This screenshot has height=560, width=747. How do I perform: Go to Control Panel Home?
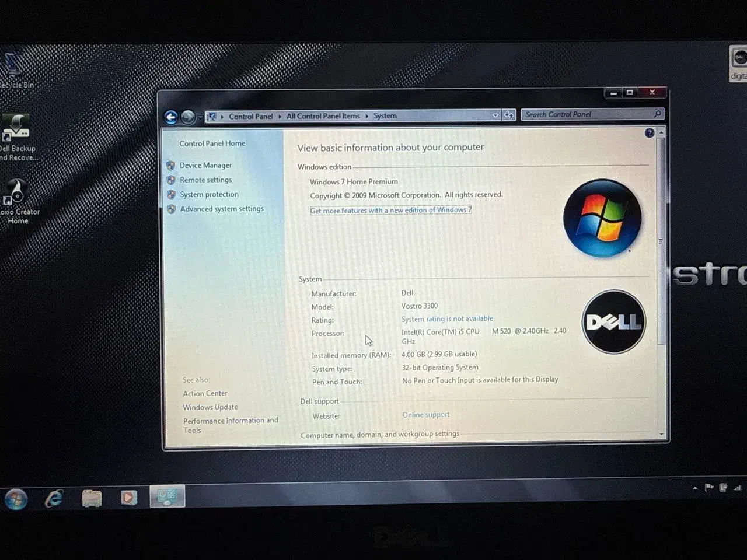[x=212, y=143]
